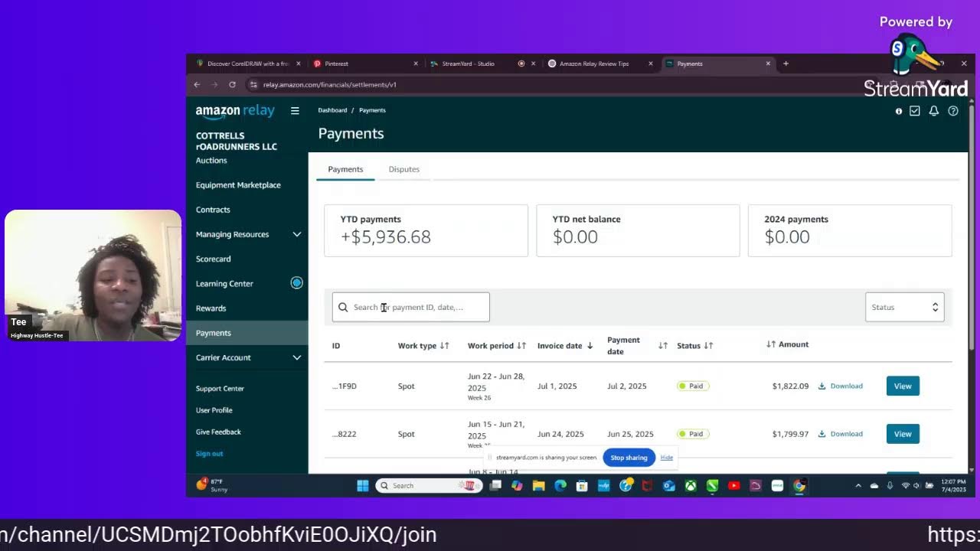Image resolution: width=980 pixels, height=551 pixels.
Task: Open the Amazon Relay hamburger menu
Action: point(295,111)
